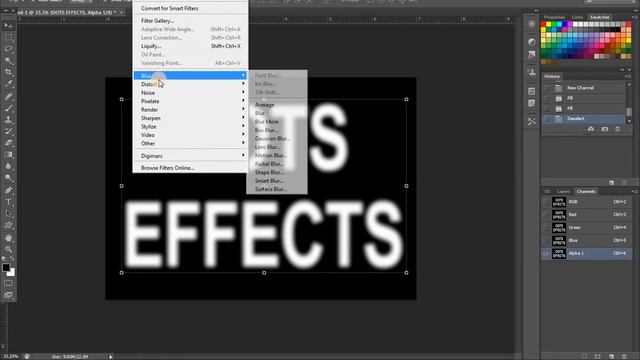Switch to the Layers tab
Viewport: 640px width, 360px height.
coord(563,191)
